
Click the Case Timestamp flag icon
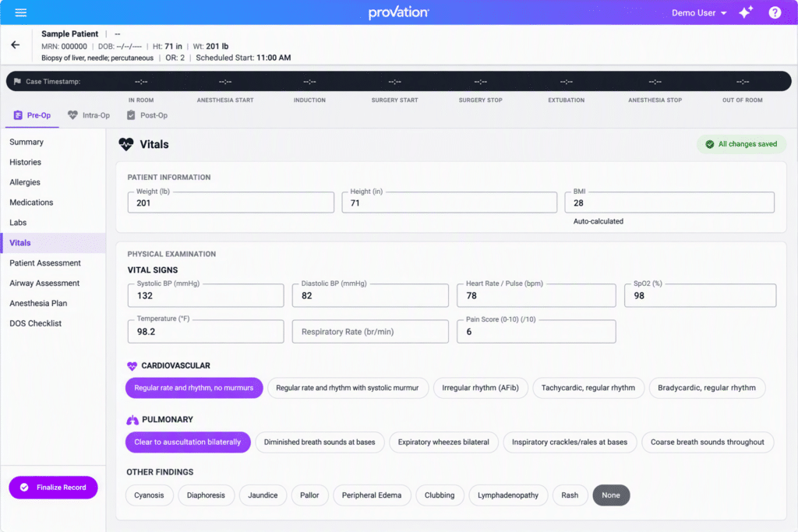coord(17,81)
